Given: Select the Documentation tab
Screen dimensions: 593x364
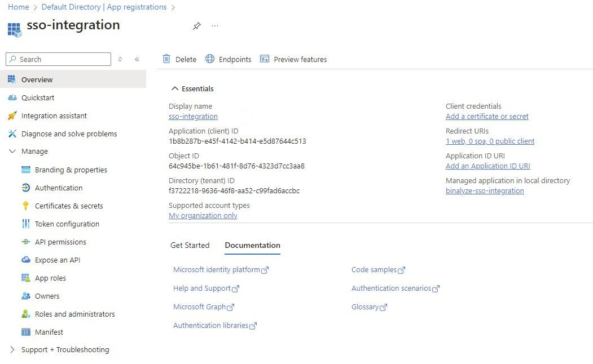Looking at the screenshot, I should click(x=252, y=245).
